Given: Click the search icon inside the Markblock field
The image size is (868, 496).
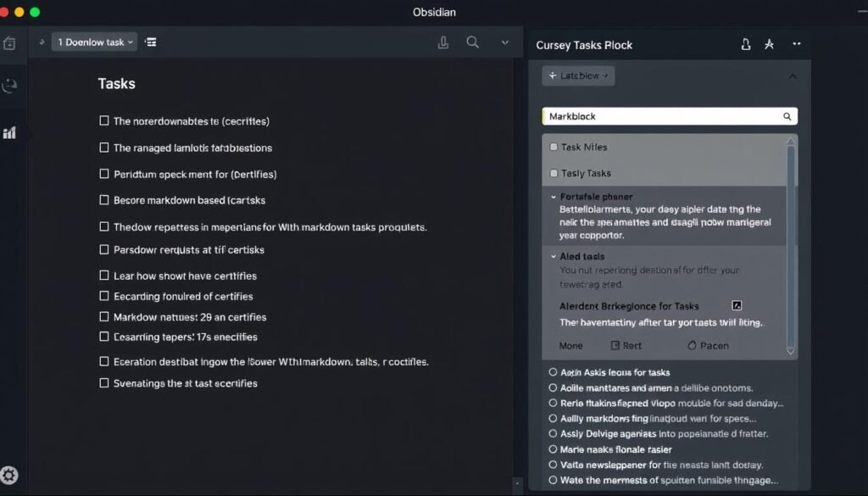Looking at the screenshot, I should pos(787,116).
